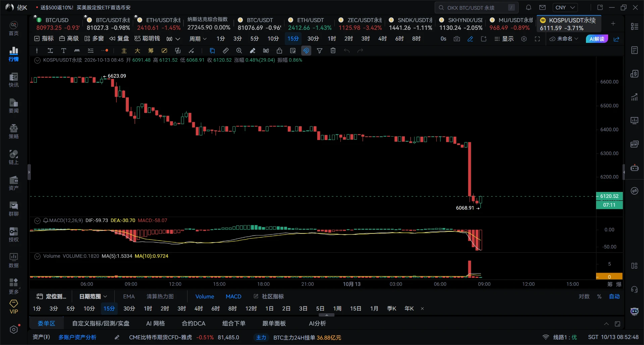
Task: Open the mail inbox icon
Action: click(542, 7)
